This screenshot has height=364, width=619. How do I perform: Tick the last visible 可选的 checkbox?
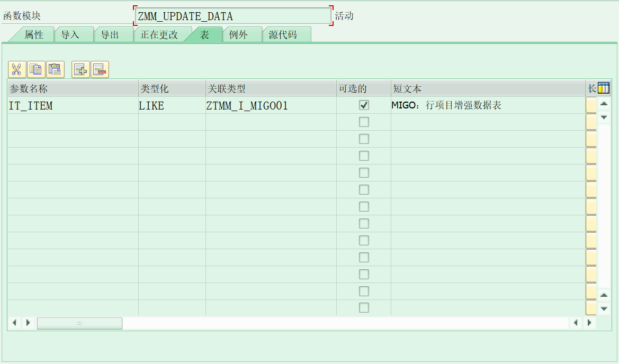tap(363, 308)
